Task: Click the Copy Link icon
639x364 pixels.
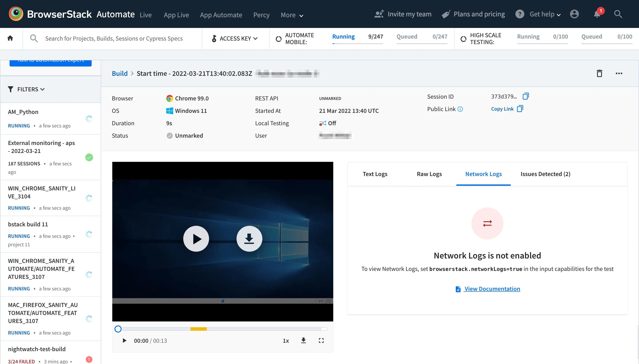Action: pos(520,109)
